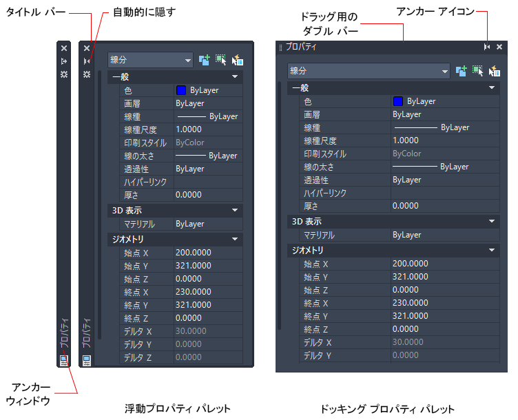Collapse 一般 section in floating palette
The height and width of the screenshot is (420, 518).
coord(235,76)
